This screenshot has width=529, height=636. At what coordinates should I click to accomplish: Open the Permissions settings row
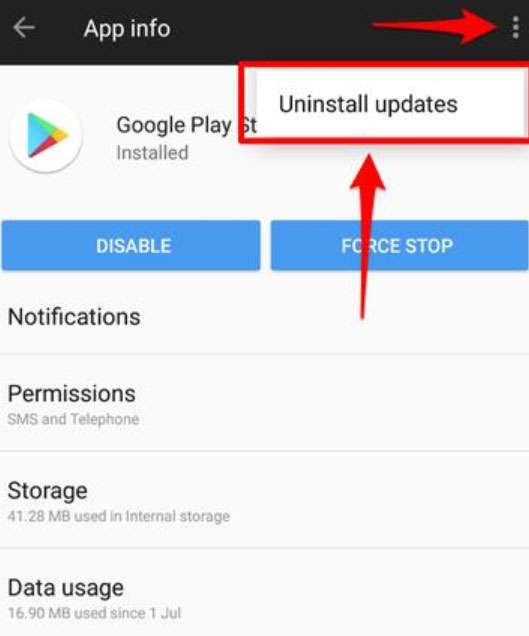264,403
